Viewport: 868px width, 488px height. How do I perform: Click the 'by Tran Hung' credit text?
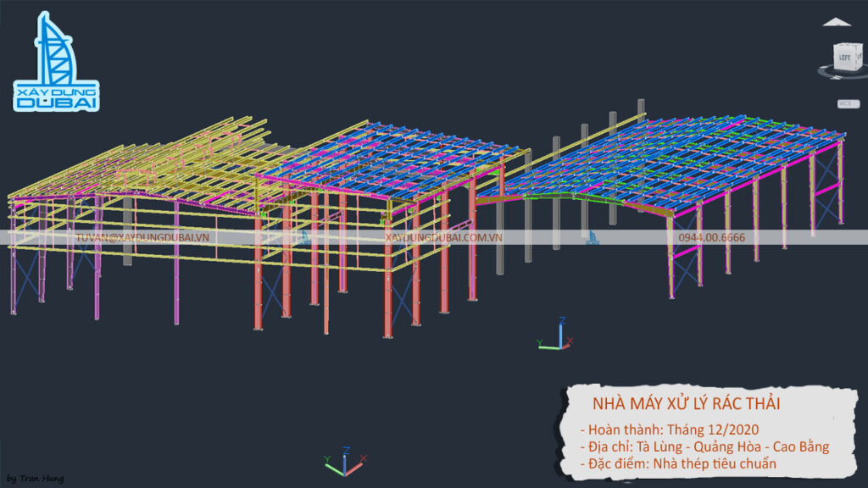[35, 479]
